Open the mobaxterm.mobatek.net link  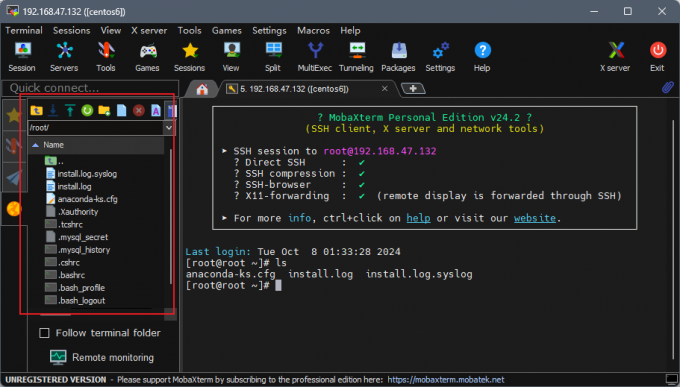click(446, 380)
